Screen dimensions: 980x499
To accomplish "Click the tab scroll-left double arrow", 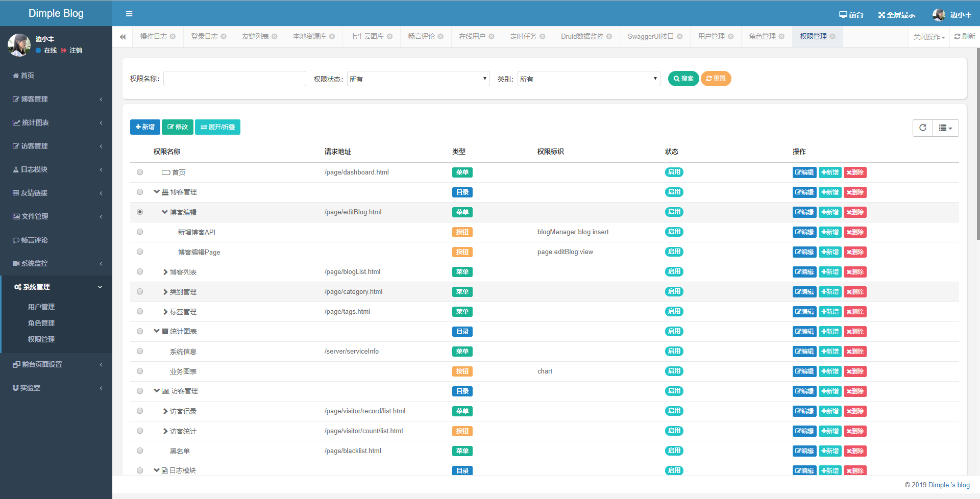I will [x=122, y=37].
